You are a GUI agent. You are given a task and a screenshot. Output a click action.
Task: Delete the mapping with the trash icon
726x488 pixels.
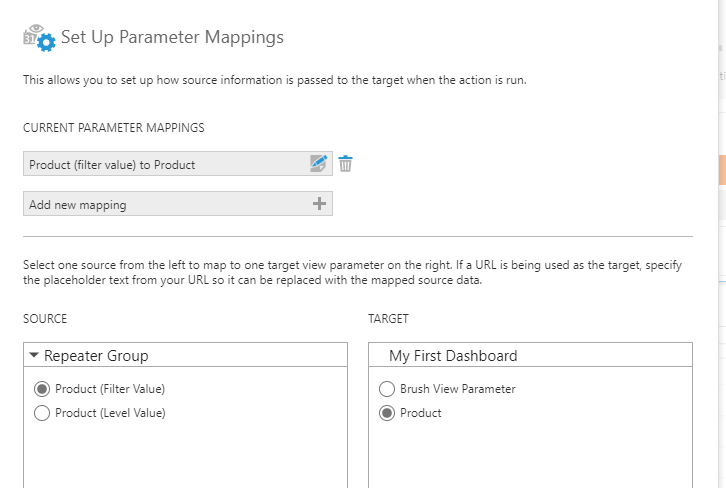point(345,164)
